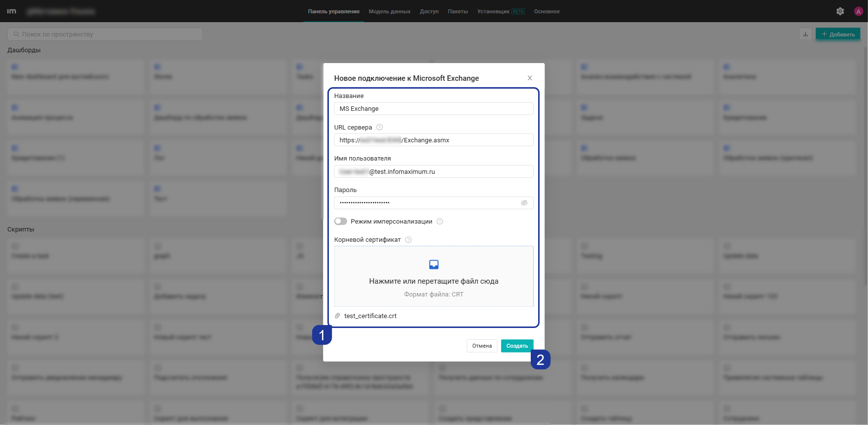This screenshot has height=425, width=868.
Task: Show help for Корневой сертификат
Action: [x=409, y=240]
